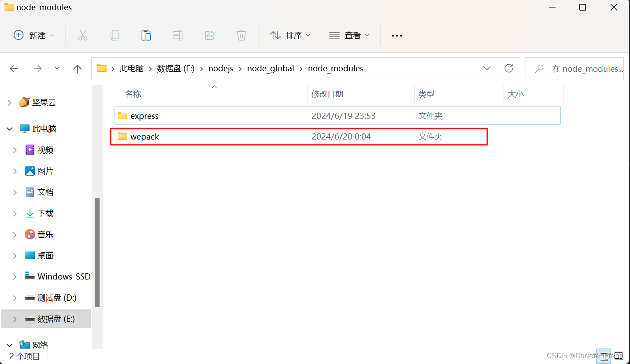Go forward with the right arrow
Screen dimensions: 630x364
[x=38, y=69]
